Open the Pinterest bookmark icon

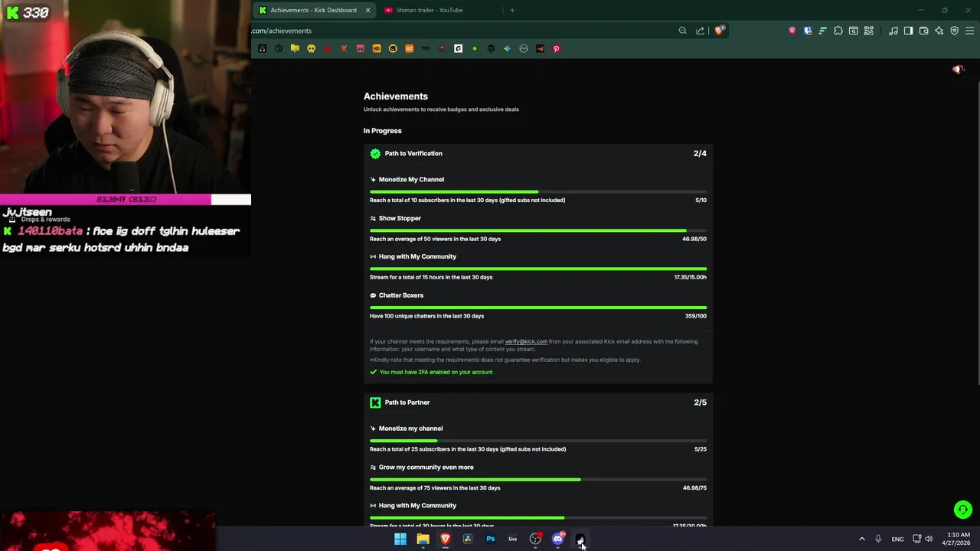pyautogui.click(x=557, y=48)
